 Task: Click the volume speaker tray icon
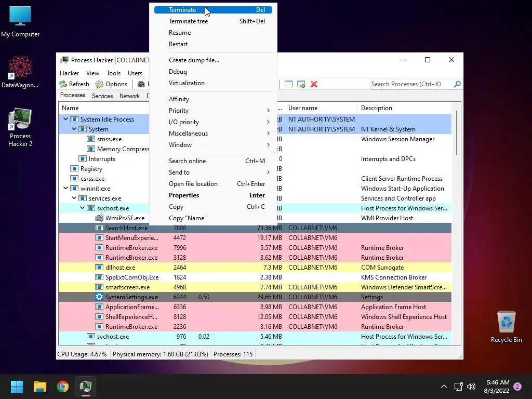pos(471,387)
